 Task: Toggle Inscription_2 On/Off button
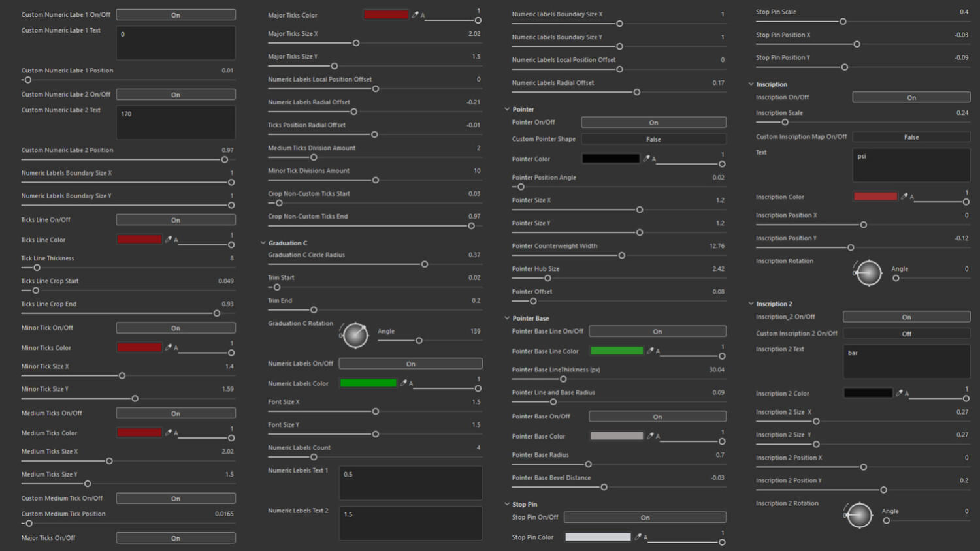[907, 317]
